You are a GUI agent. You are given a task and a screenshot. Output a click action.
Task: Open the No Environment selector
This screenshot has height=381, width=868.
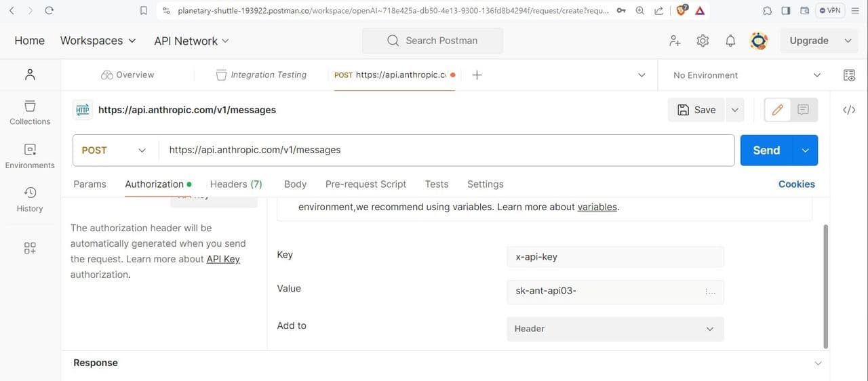pyautogui.click(x=747, y=75)
